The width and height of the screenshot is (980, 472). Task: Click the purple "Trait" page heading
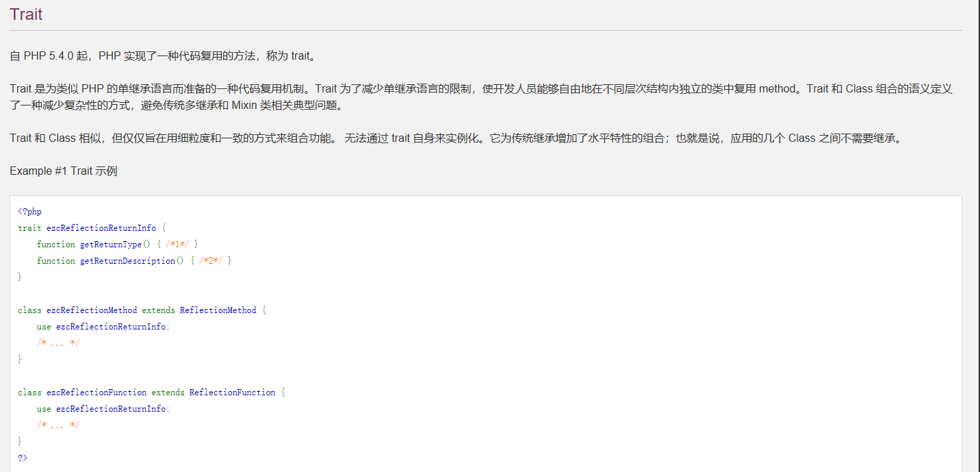pyautogui.click(x=26, y=14)
